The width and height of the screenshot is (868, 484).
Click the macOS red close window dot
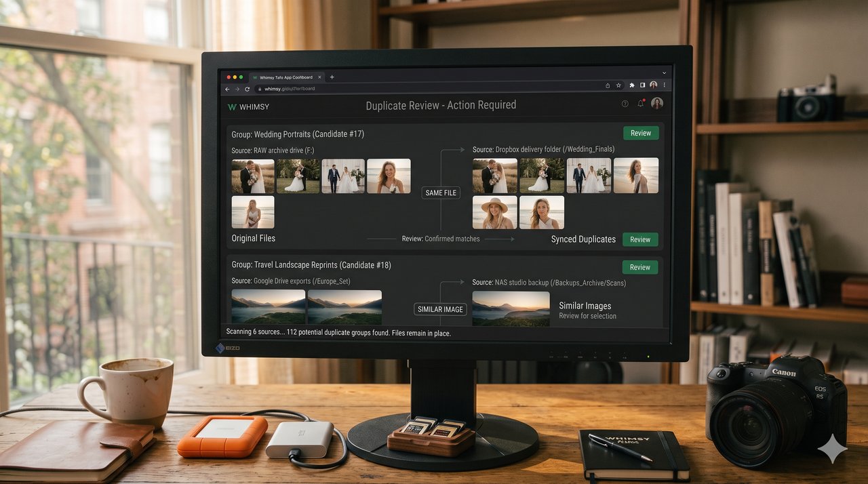tap(229, 77)
